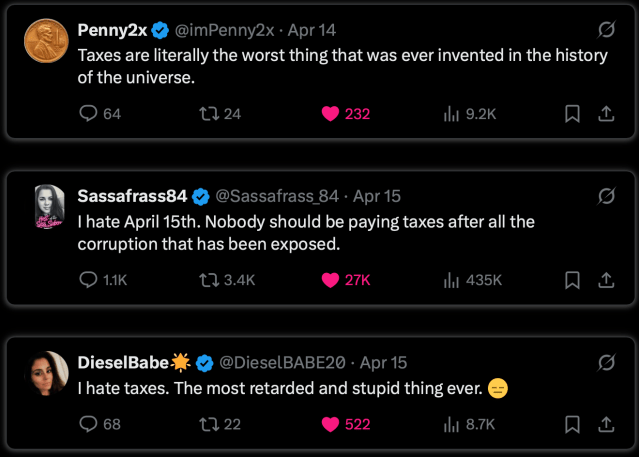Open @Sassafrass_84 handle link
The width and height of the screenshot is (639, 457).
[x=277, y=195]
